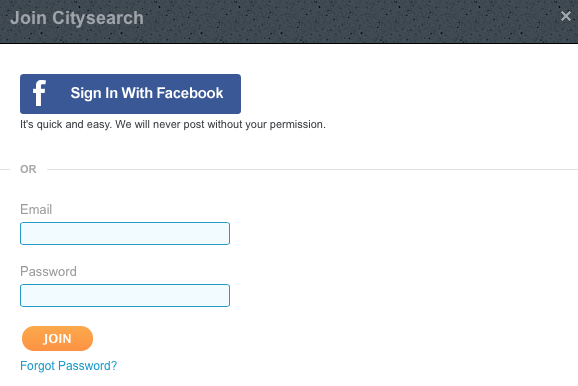578x386 pixels.
Task: Submit with the orange JOIN button
Action: point(57,338)
